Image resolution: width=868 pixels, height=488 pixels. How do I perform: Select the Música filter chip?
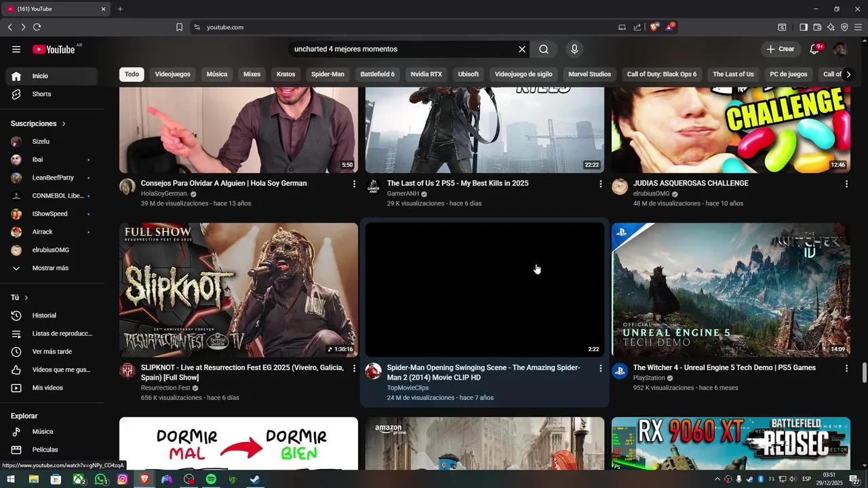point(217,75)
